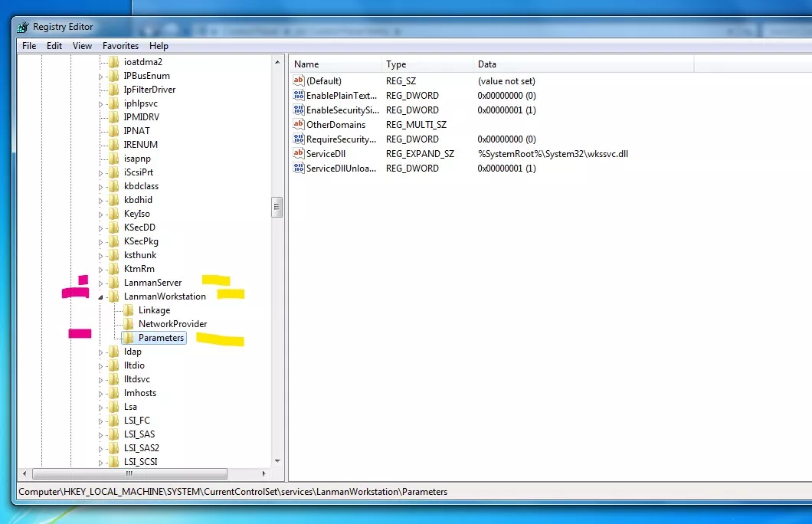
Task: Select the LSI_FC key label
Action: [136, 421]
